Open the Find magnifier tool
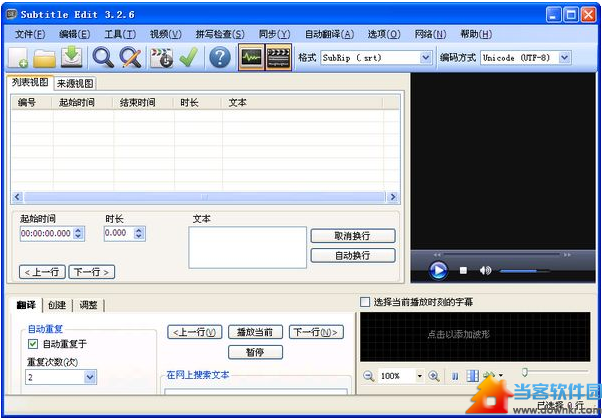The height and width of the screenshot is (420, 602). pos(103,58)
